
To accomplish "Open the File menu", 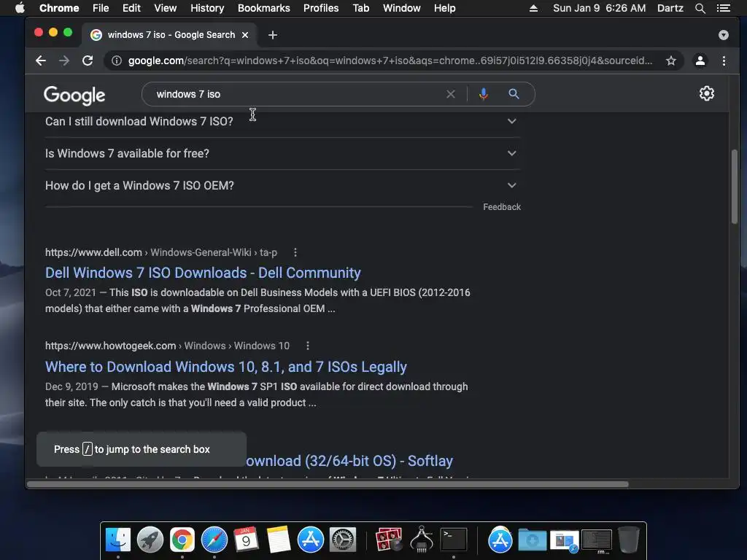I will coord(101,8).
